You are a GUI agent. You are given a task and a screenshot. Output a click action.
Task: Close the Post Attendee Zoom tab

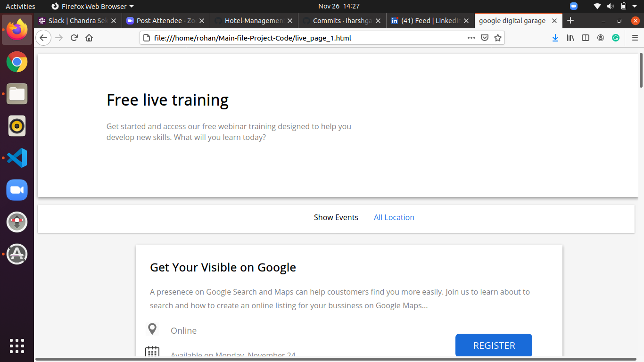(x=202, y=21)
